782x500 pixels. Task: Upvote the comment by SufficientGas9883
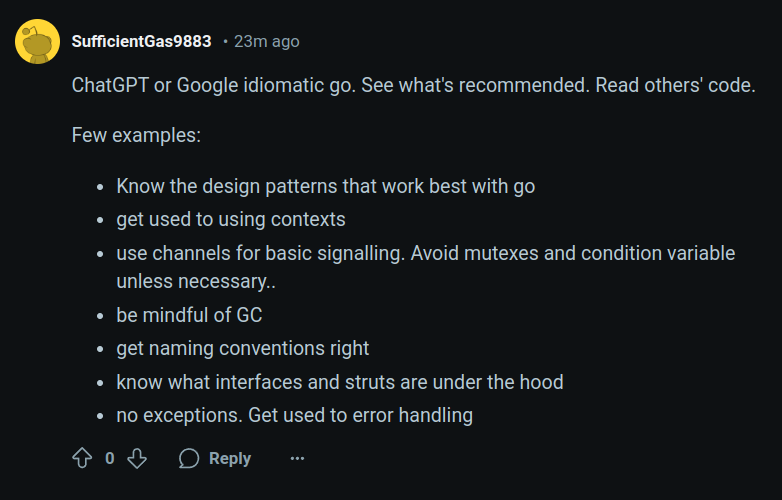pyautogui.click(x=82, y=458)
